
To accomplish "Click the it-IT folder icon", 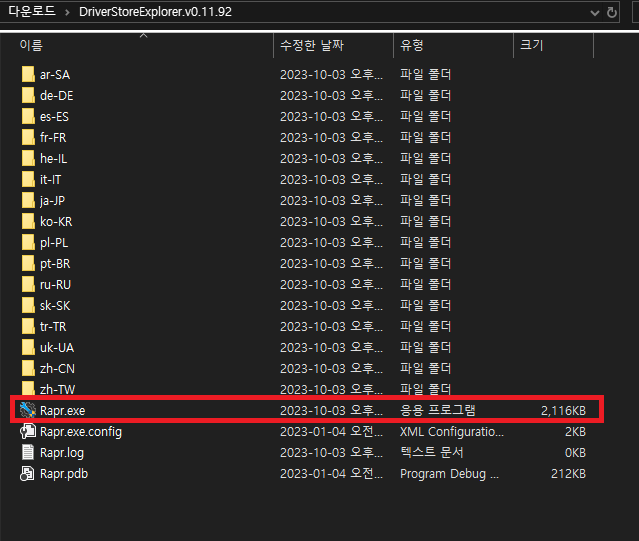I will click(28, 179).
